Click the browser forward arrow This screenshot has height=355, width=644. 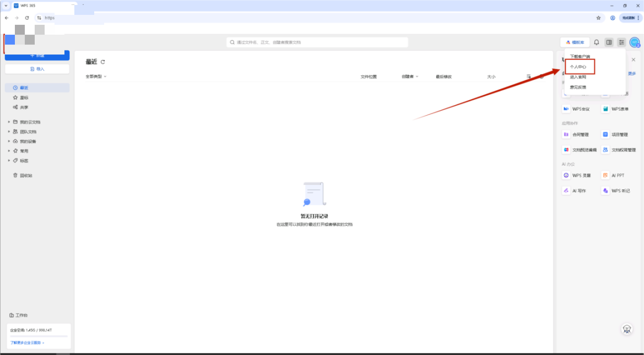pyautogui.click(x=17, y=18)
